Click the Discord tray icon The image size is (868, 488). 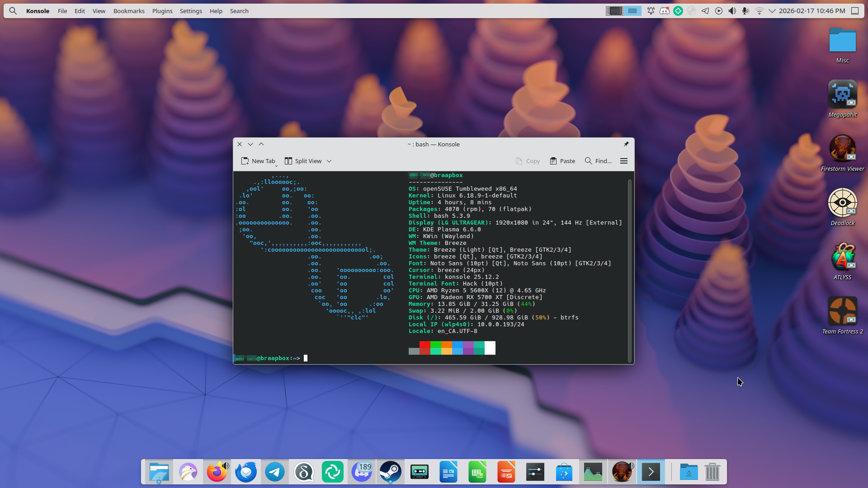[664, 11]
